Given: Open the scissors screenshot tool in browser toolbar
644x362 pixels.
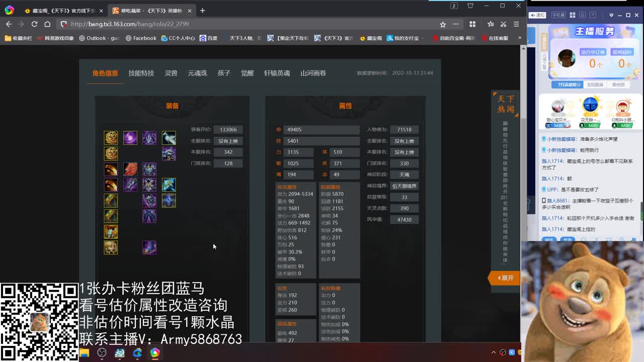Looking at the screenshot, I should click(x=503, y=24).
